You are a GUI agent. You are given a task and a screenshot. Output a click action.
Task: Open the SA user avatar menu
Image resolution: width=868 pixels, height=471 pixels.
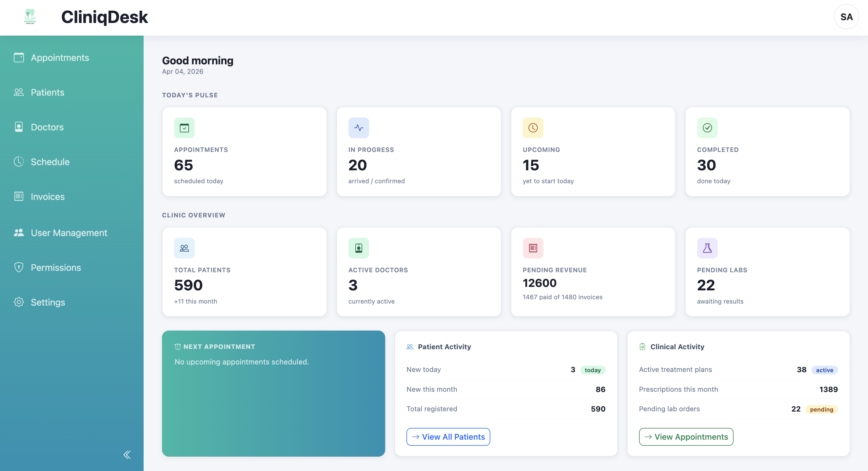pos(846,17)
